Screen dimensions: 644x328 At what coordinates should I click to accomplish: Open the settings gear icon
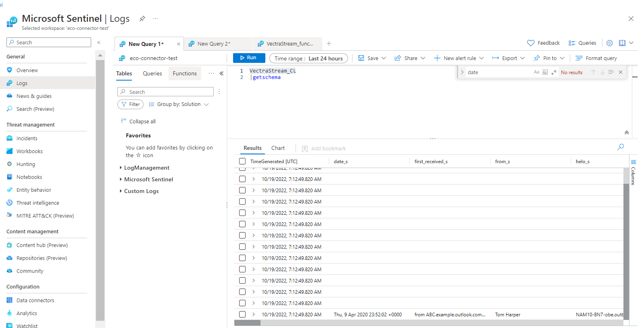pos(610,43)
